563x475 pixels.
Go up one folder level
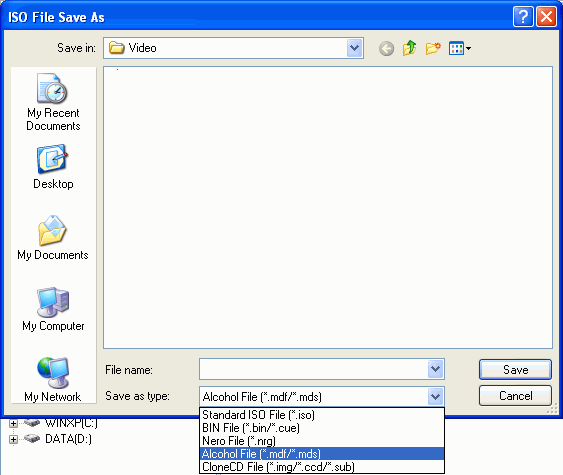410,48
